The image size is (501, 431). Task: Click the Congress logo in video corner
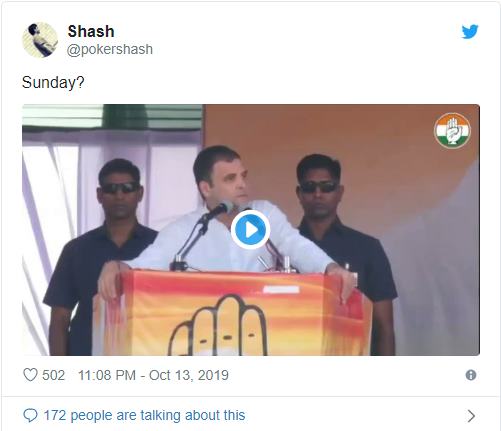452,131
